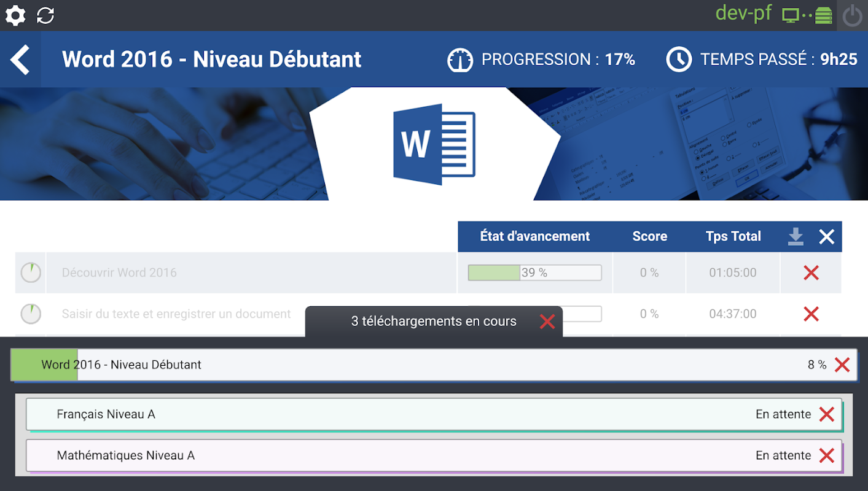868x491 pixels.
Task: Click the Word logo in the banner
Action: pos(434,144)
